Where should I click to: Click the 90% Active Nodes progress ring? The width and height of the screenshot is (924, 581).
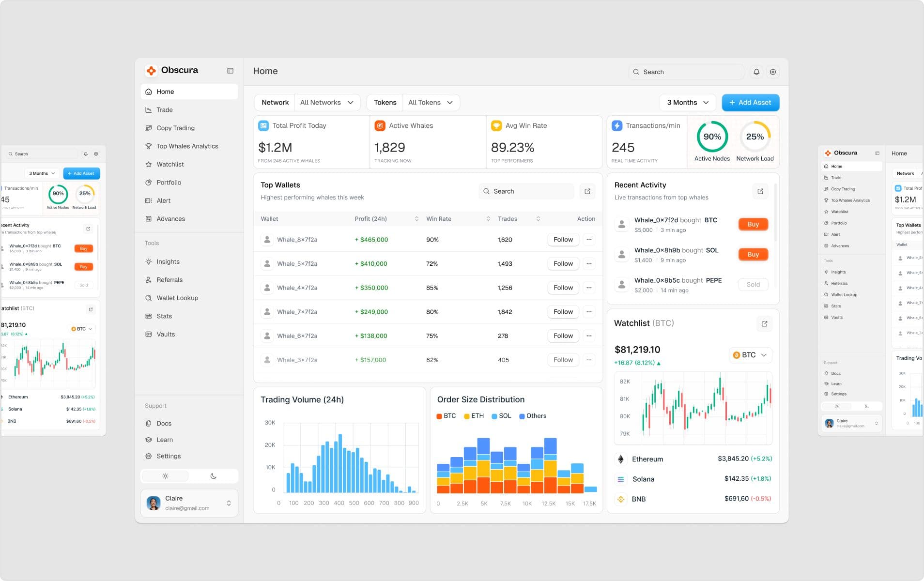pos(712,137)
